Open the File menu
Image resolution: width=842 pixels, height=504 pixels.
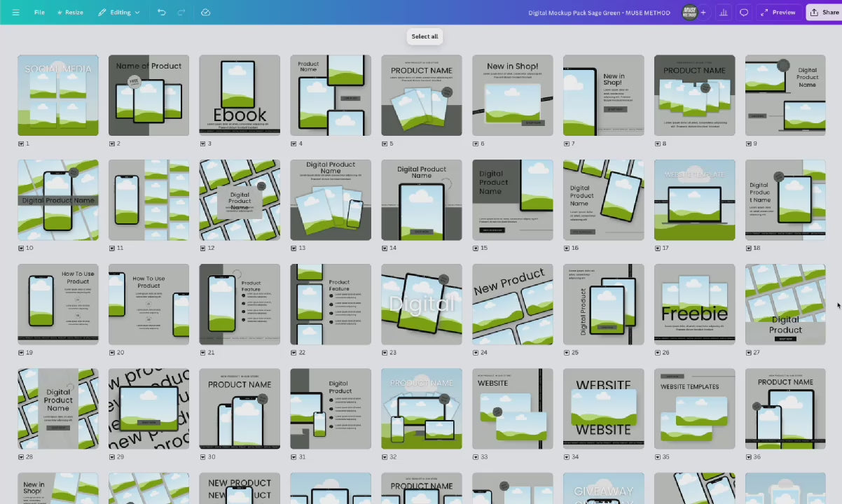point(39,13)
